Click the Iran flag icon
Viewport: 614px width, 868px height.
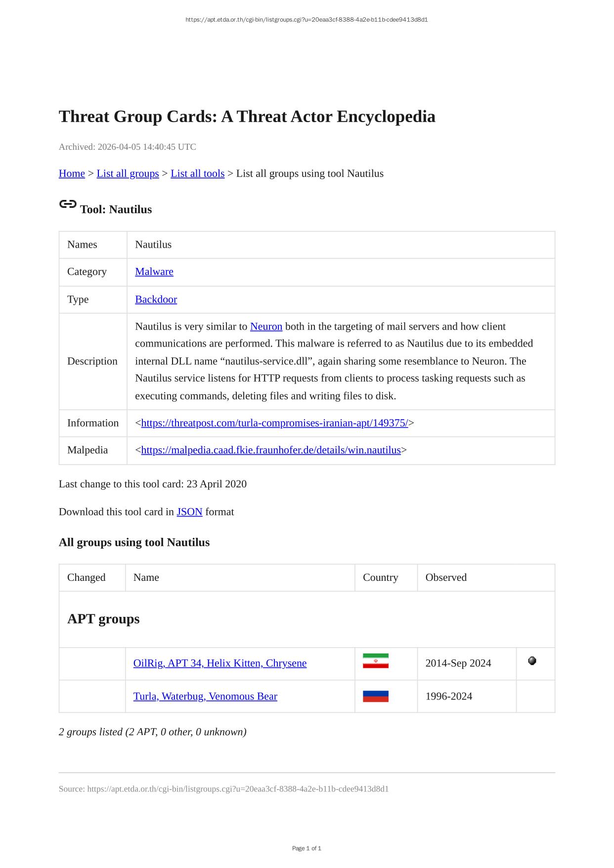375,661
